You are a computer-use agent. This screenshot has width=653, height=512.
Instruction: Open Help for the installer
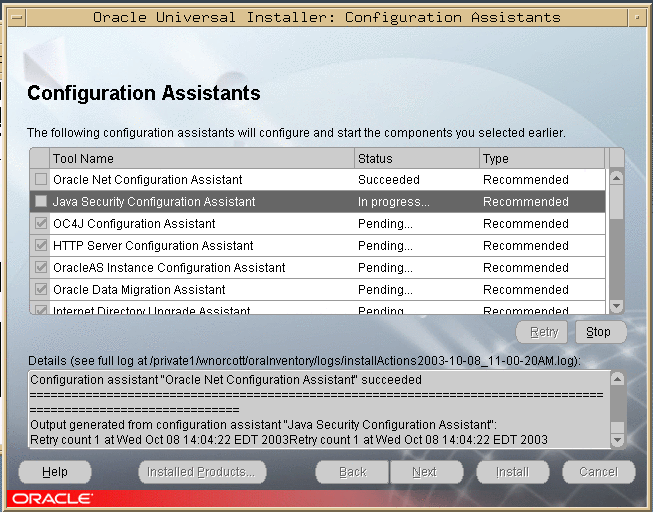pyautogui.click(x=55, y=472)
